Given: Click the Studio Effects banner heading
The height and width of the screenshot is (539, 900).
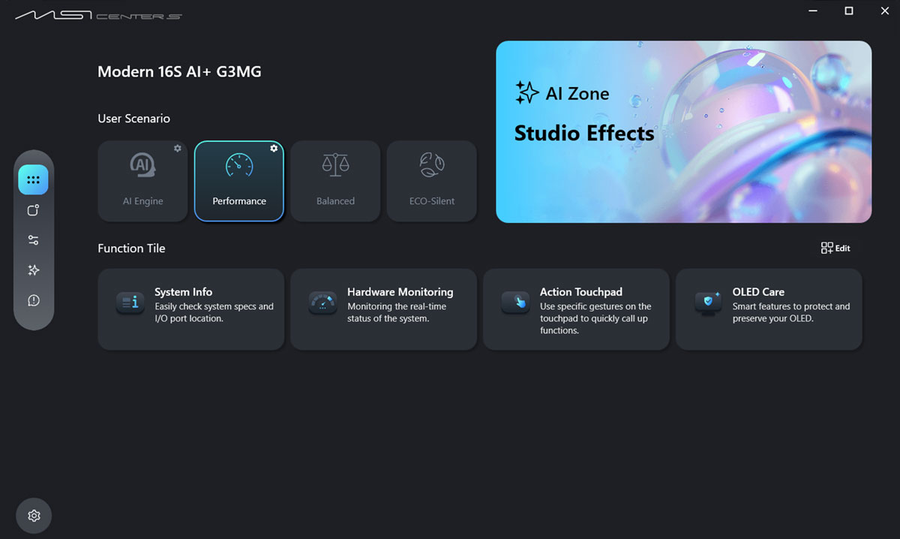Looking at the screenshot, I should pos(584,133).
